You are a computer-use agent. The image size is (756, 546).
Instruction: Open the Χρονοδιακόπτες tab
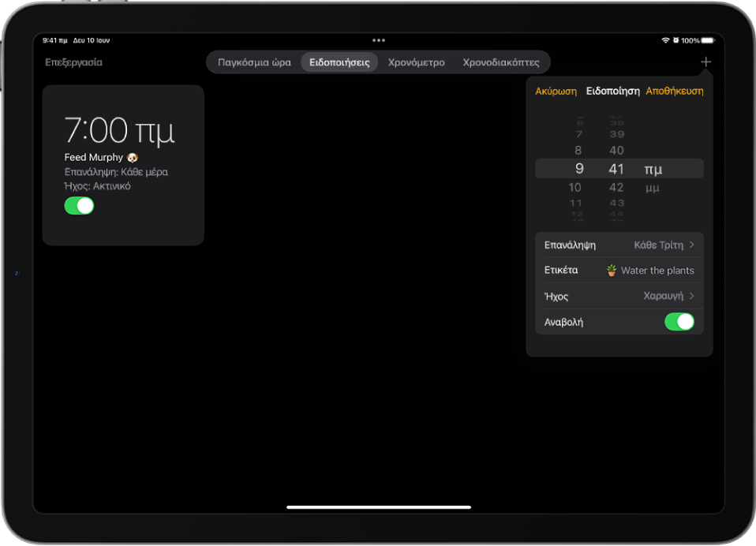point(501,62)
